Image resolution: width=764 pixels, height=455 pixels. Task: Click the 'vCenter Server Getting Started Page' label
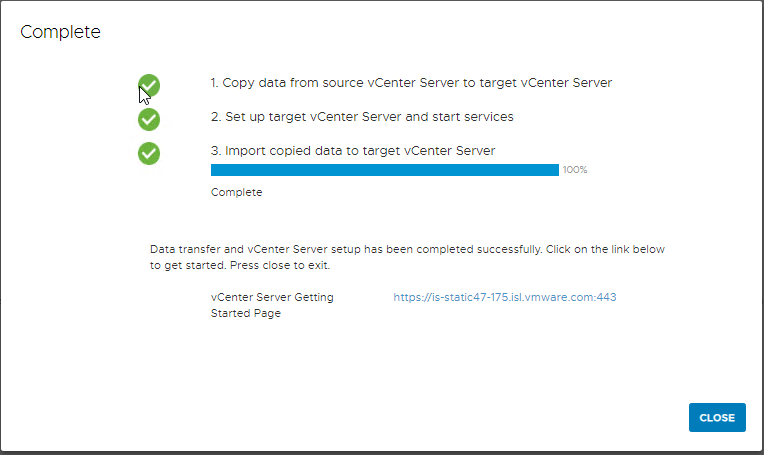click(272, 305)
